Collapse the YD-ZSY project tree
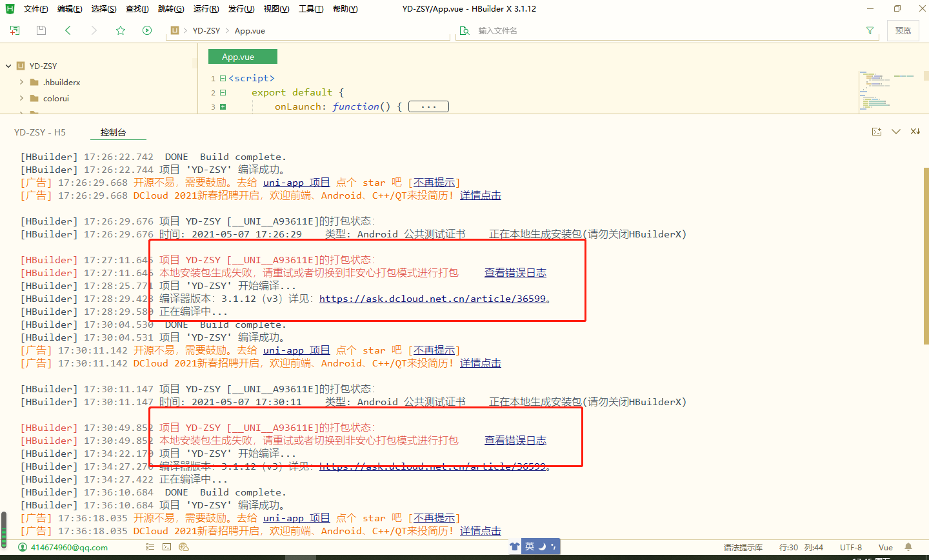The width and height of the screenshot is (929, 560). click(x=8, y=66)
